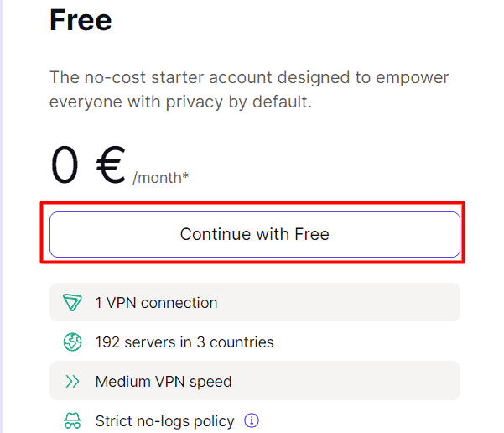Click the "Strict no-logs policy" label

164,421
